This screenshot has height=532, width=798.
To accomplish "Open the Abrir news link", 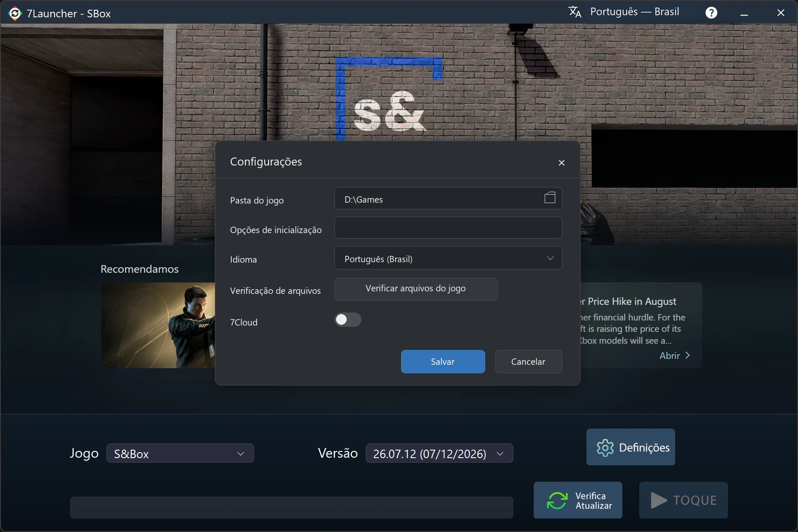I will coord(675,356).
